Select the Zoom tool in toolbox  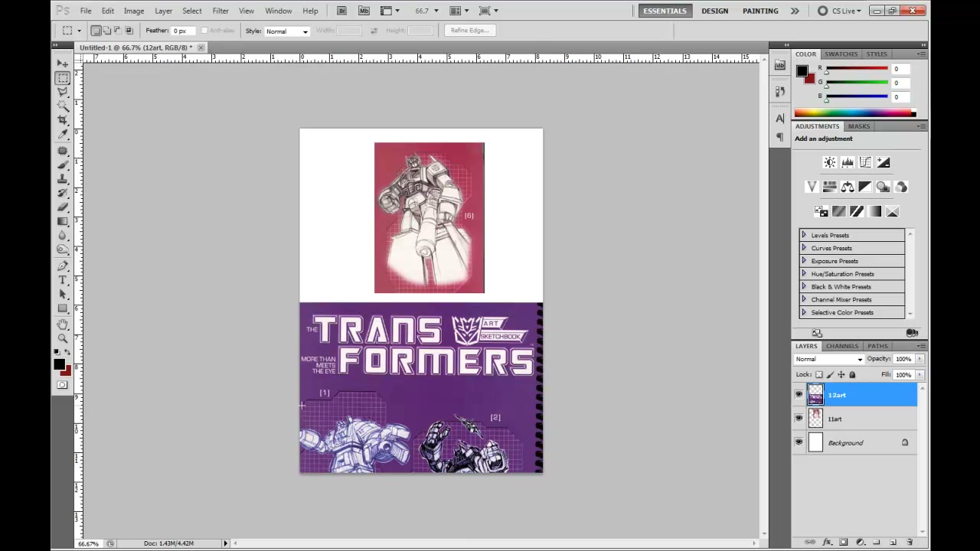(x=63, y=338)
